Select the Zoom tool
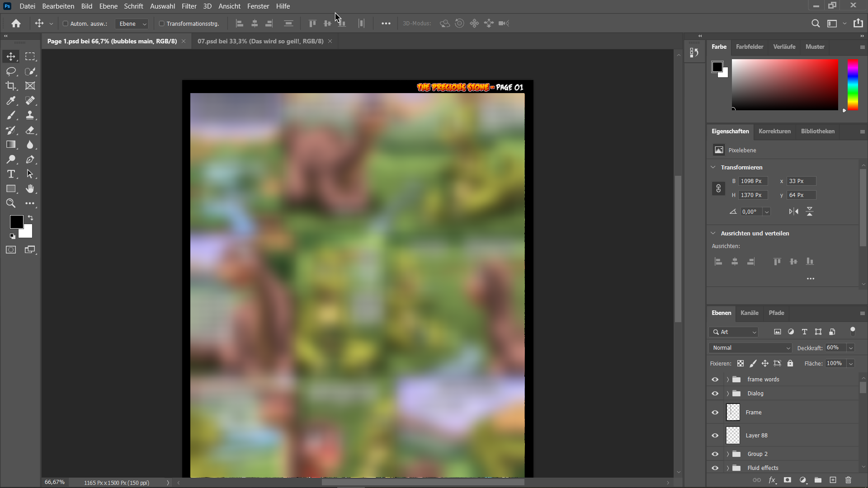 pyautogui.click(x=11, y=203)
